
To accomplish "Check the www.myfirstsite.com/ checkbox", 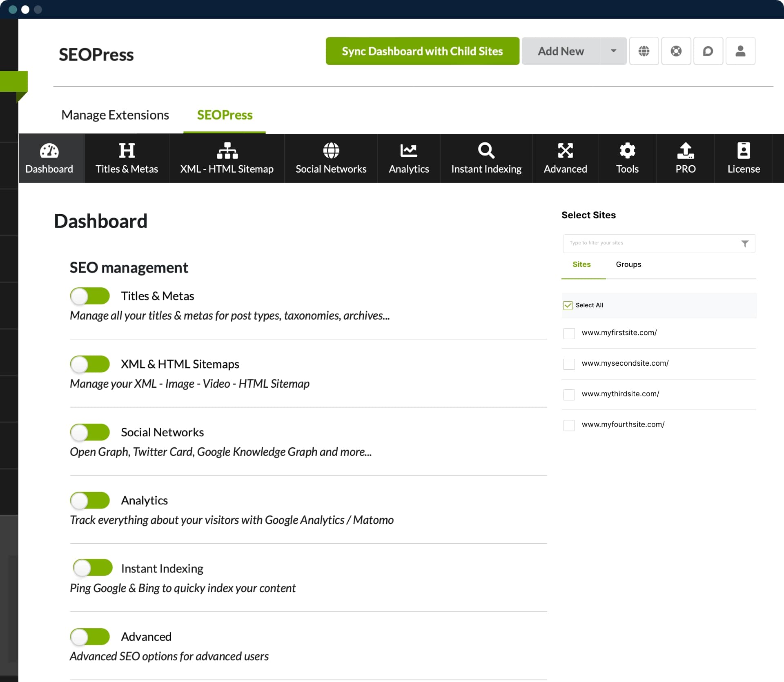I will point(569,333).
